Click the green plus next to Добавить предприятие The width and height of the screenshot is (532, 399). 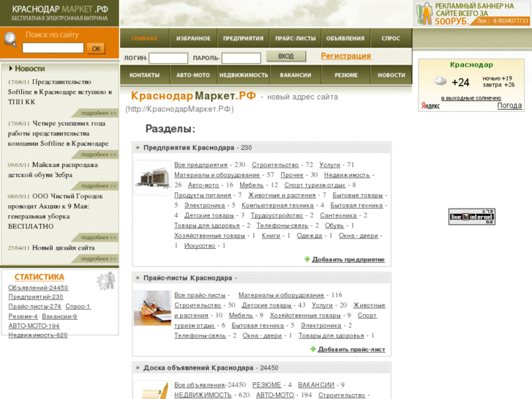(307, 259)
